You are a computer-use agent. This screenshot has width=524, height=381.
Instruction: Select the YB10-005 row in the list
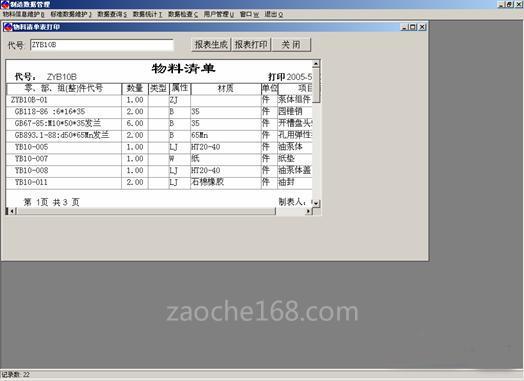point(159,147)
